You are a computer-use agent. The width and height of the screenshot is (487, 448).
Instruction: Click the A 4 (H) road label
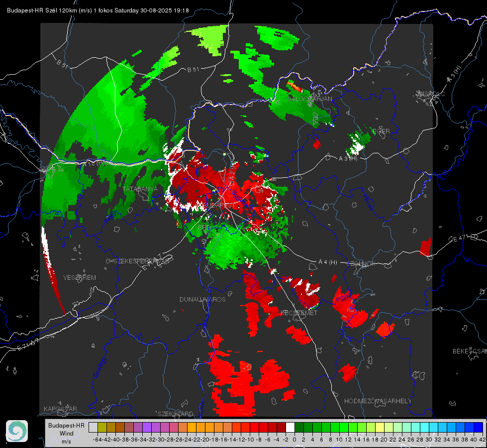328,262
